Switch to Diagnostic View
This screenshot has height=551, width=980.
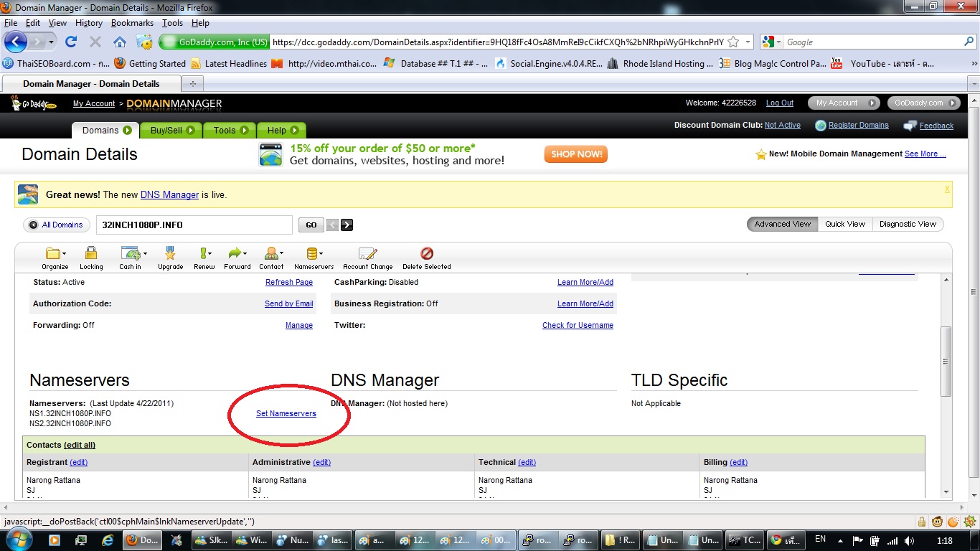(908, 224)
